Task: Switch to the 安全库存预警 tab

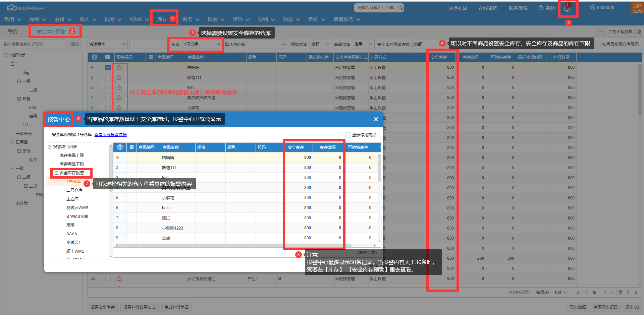Action: click(51, 31)
